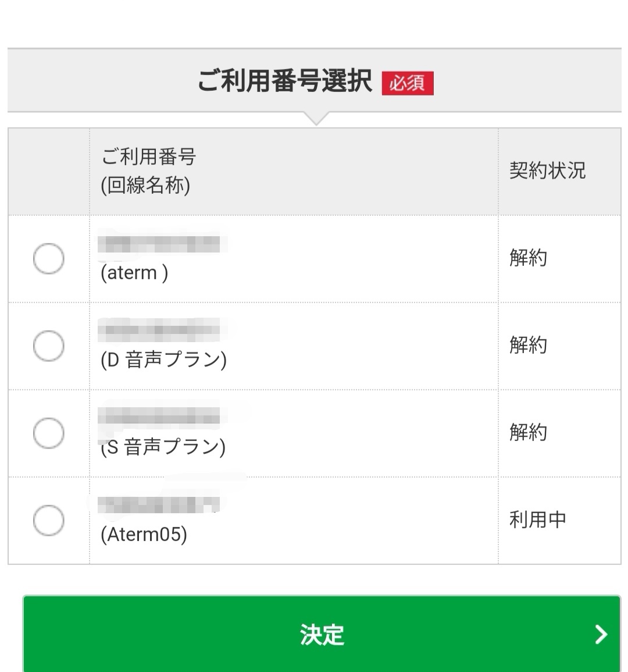Click the (Aterm05) line name label
The width and height of the screenshot is (628, 672).
pos(144,534)
